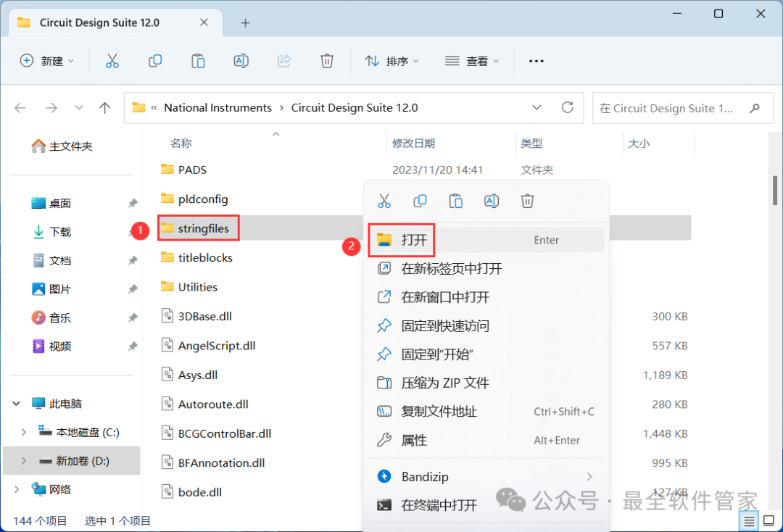Switch to large icons view in status bar
Screen dimensions: 783x532
(x=767, y=520)
